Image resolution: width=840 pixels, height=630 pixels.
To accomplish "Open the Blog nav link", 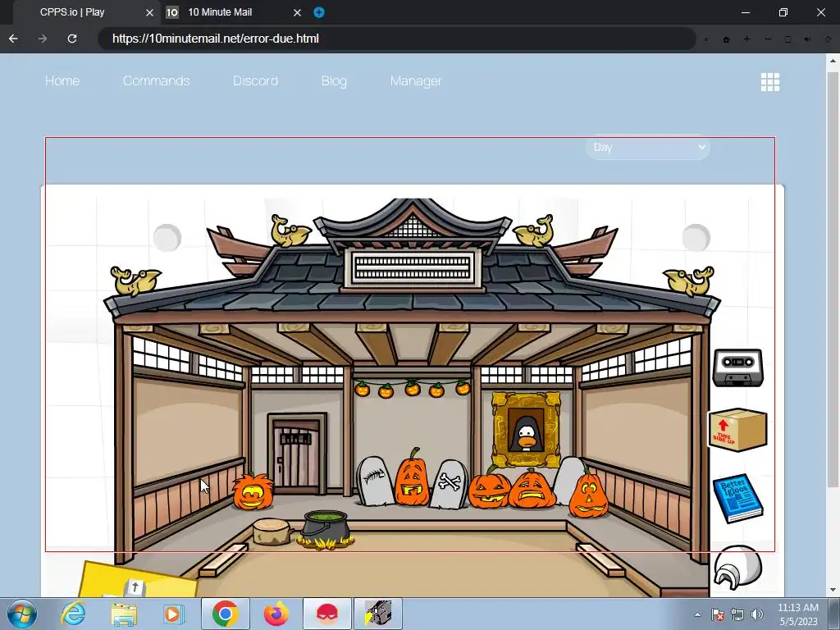I will pos(335,81).
